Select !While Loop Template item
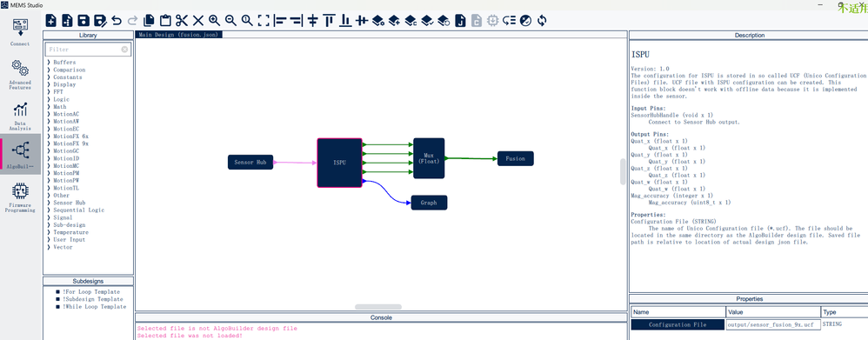Image resolution: width=868 pixels, height=340 pixels. [94, 306]
